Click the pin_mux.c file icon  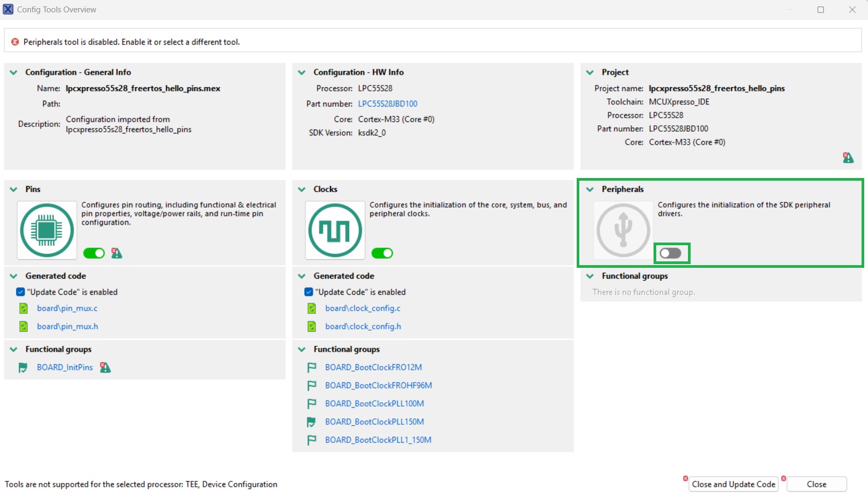point(24,309)
